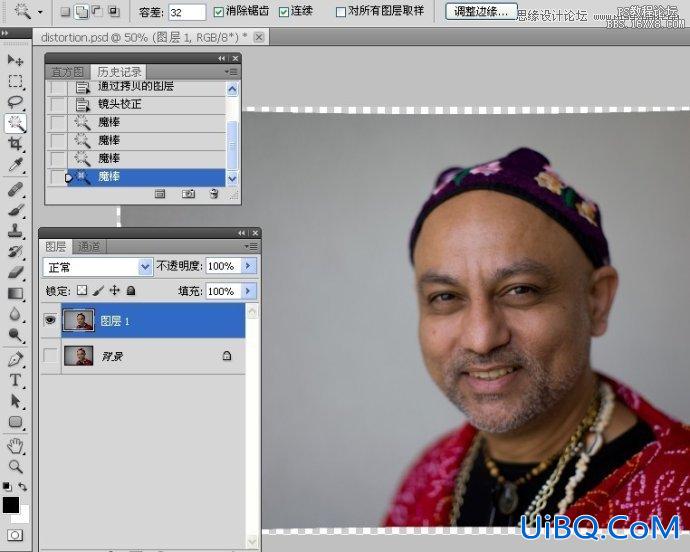Switch to the 历史记录 tab

[x=119, y=72]
